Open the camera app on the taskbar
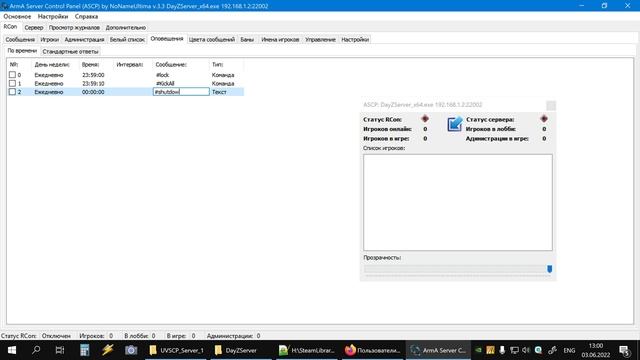 (x=131, y=350)
